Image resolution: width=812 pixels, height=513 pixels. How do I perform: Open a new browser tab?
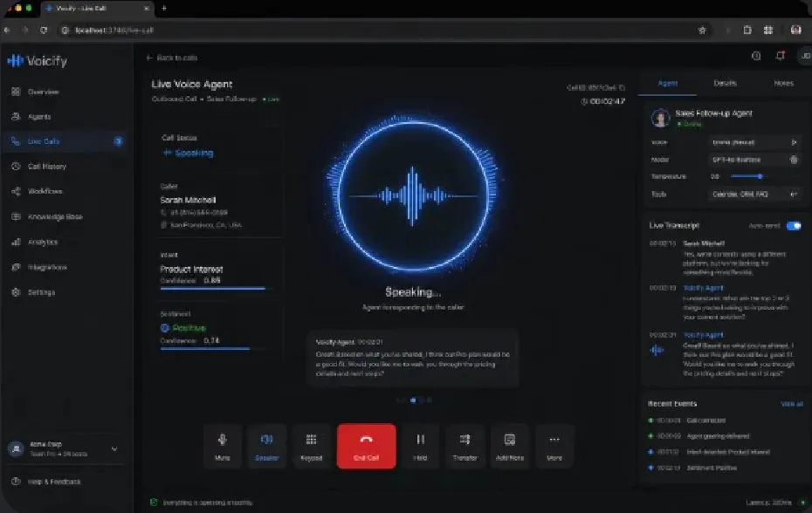click(163, 8)
